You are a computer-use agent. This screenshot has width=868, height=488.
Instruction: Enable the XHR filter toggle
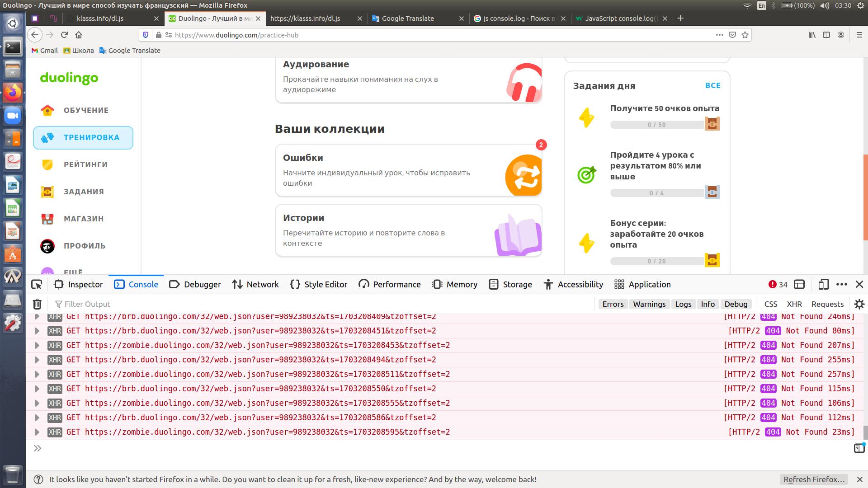click(794, 304)
